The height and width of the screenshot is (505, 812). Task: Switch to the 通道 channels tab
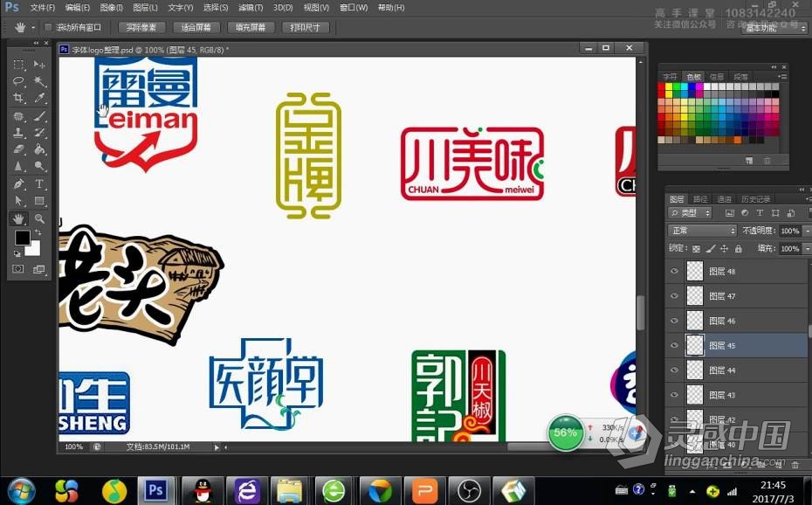coord(724,199)
